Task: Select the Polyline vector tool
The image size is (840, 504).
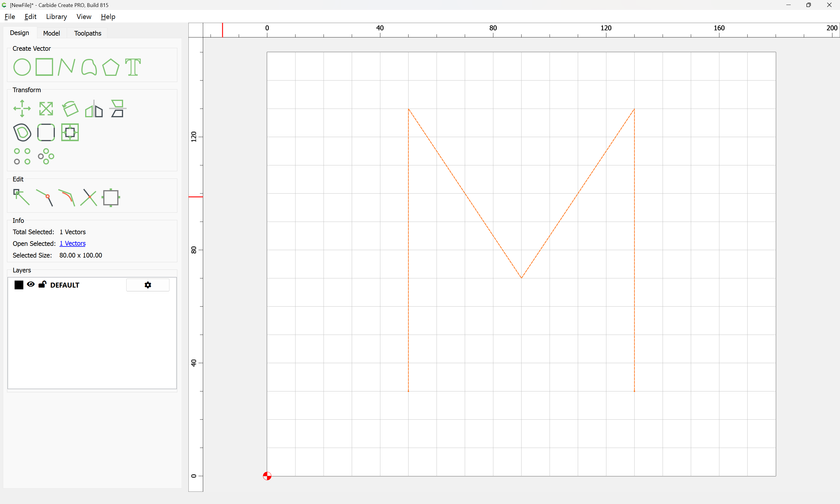Action: click(x=66, y=67)
